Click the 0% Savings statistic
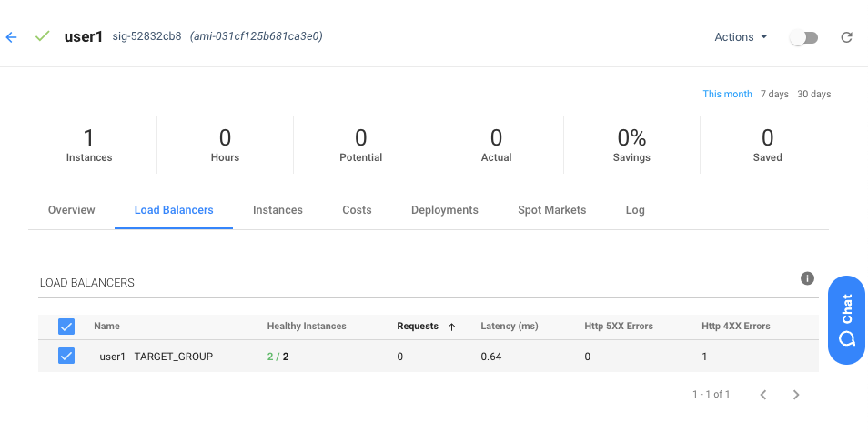 click(631, 145)
